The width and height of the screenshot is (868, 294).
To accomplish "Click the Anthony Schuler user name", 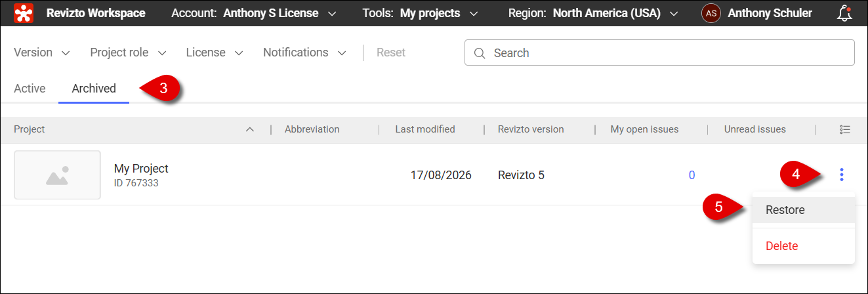I will pos(770,13).
